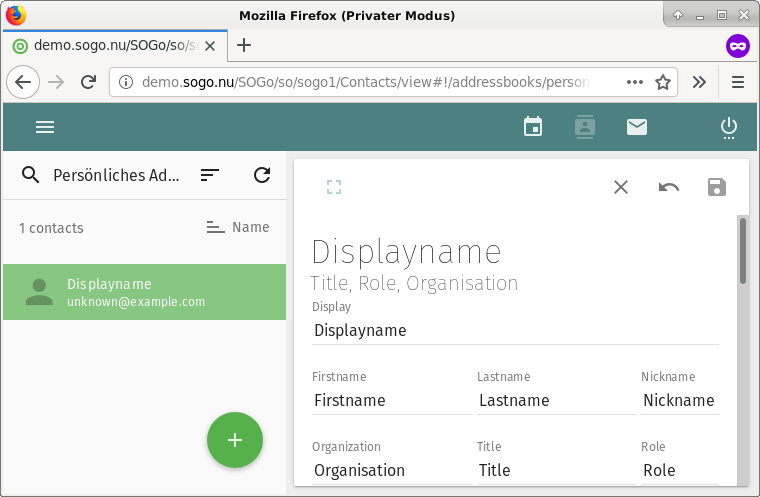Click the power logout icon
This screenshot has height=497, width=760.
(x=729, y=127)
